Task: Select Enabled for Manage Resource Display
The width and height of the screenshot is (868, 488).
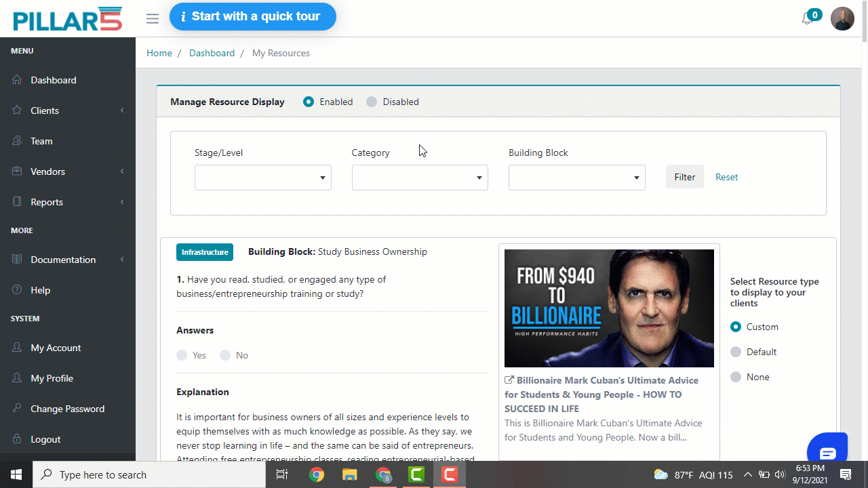Action: pos(309,102)
